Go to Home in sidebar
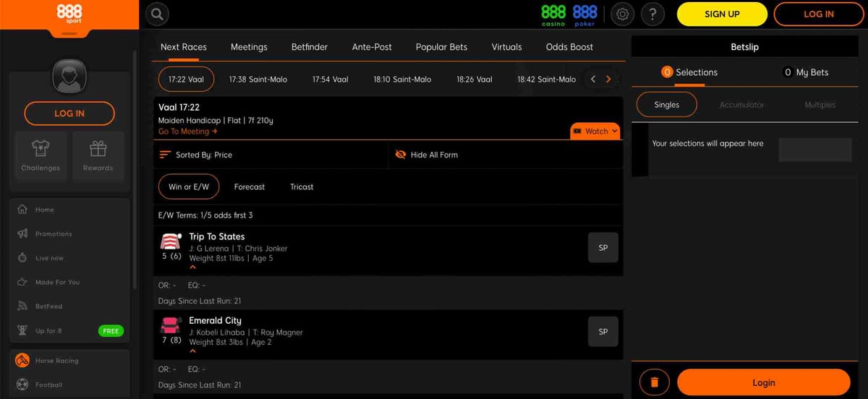 tap(69, 210)
